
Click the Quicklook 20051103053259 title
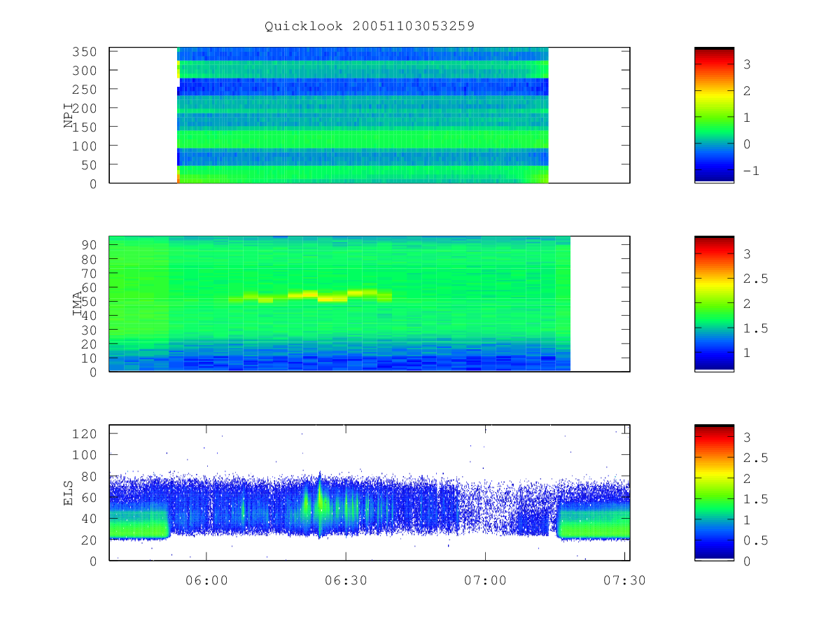point(370,27)
